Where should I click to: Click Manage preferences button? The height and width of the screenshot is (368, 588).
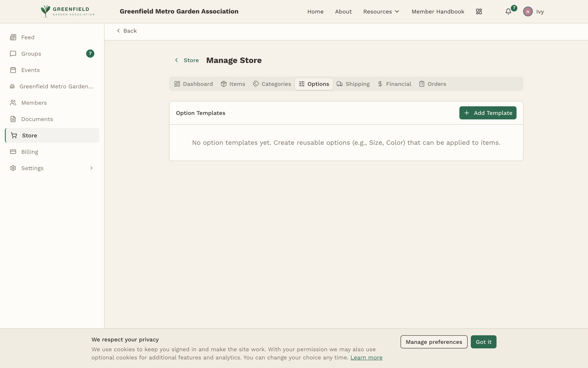(x=434, y=342)
